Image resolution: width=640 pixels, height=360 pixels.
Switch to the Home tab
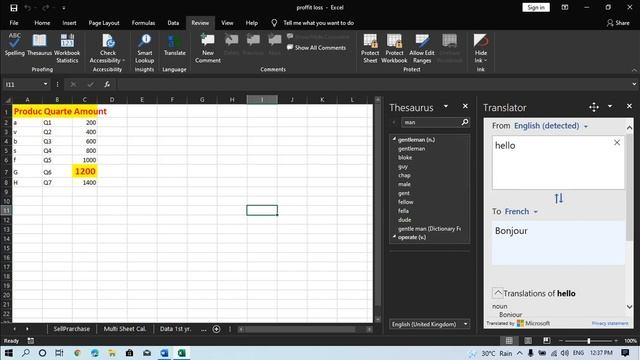coord(42,23)
